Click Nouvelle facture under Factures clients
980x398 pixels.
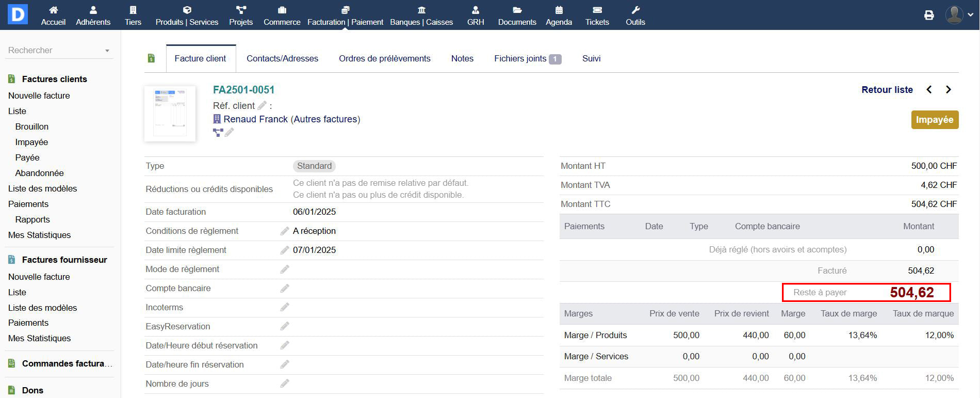point(39,95)
